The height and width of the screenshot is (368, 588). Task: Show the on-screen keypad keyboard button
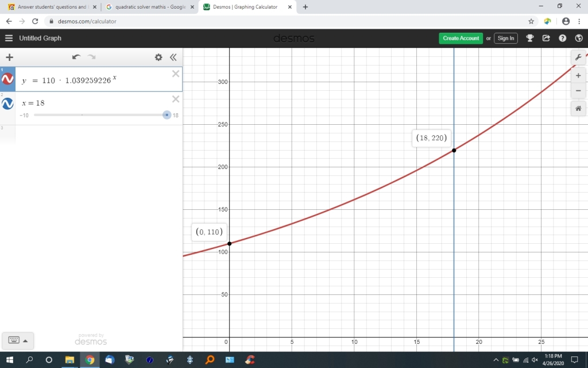coord(14,340)
